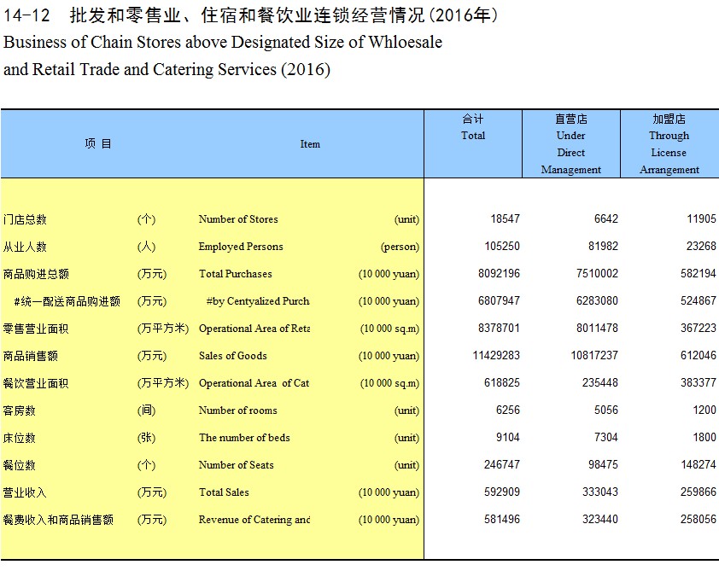This screenshot has height=588, width=719.
Task: Select the #by Centyalized Purch label
Action: click(258, 301)
